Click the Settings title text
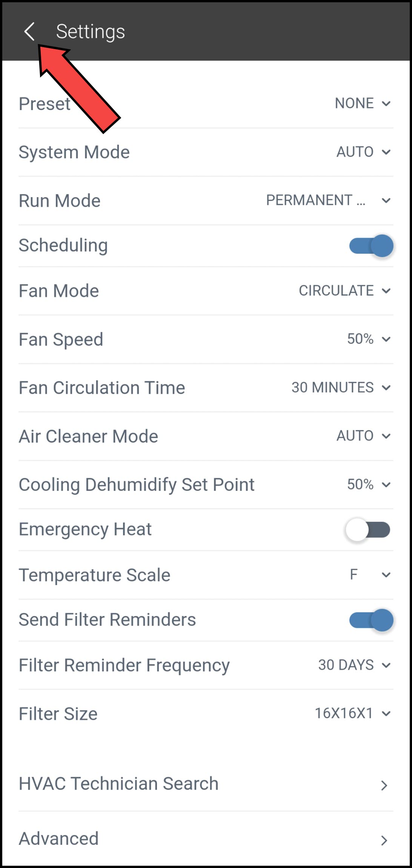The width and height of the screenshot is (412, 868). pos(91,31)
